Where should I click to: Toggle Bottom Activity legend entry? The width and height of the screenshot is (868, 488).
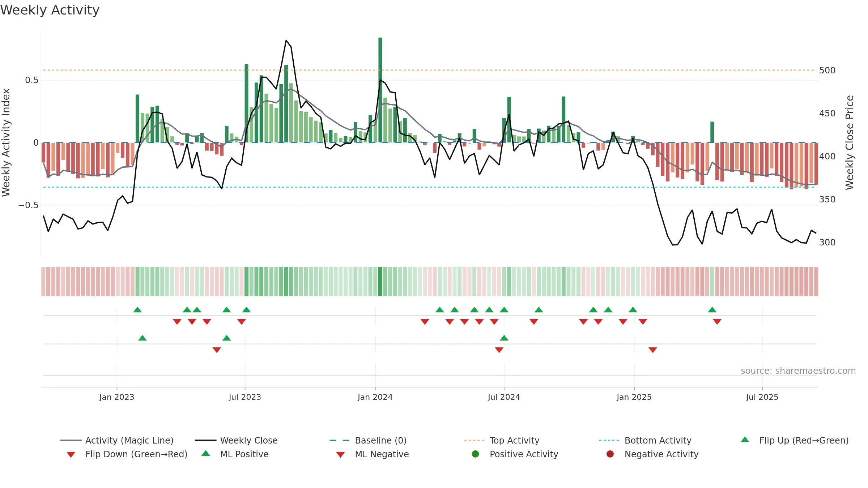(x=645, y=440)
